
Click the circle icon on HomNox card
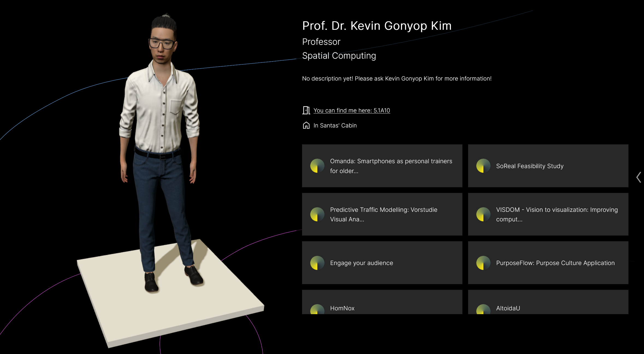[x=317, y=309]
